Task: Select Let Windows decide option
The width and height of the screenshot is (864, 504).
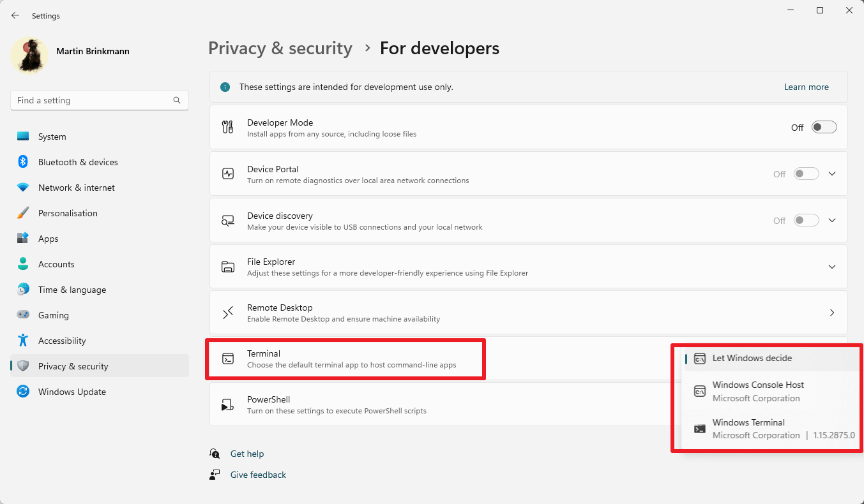Action: pyautogui.click(x=771, y=358)
